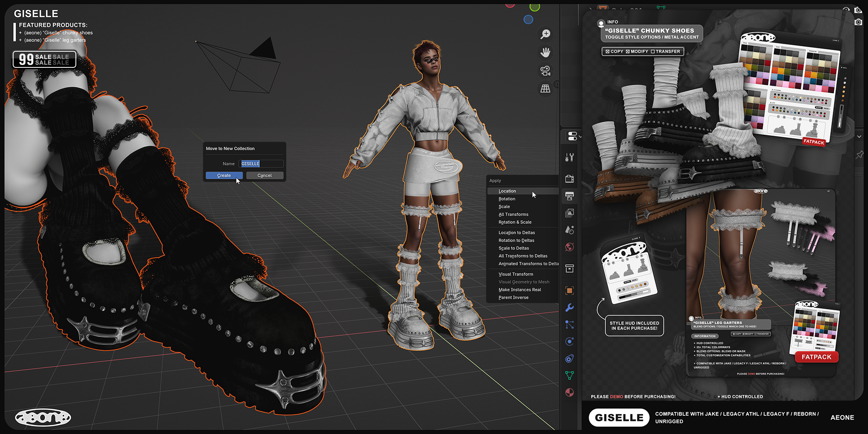The width and height of the screenshot is (868, 434).
Task: Click the "PLEASE DEMO BEFORE PURCHASING!" text at bottom
Action: click(x=633, y=397)
